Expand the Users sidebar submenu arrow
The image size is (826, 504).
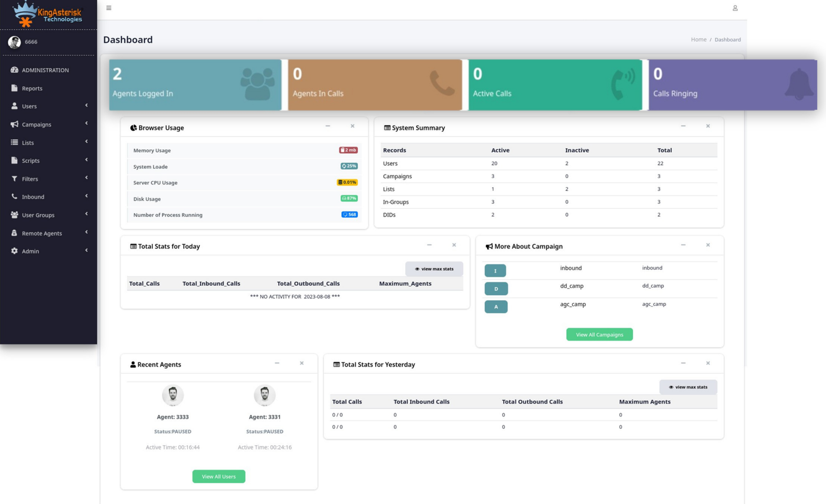(86, 106)
